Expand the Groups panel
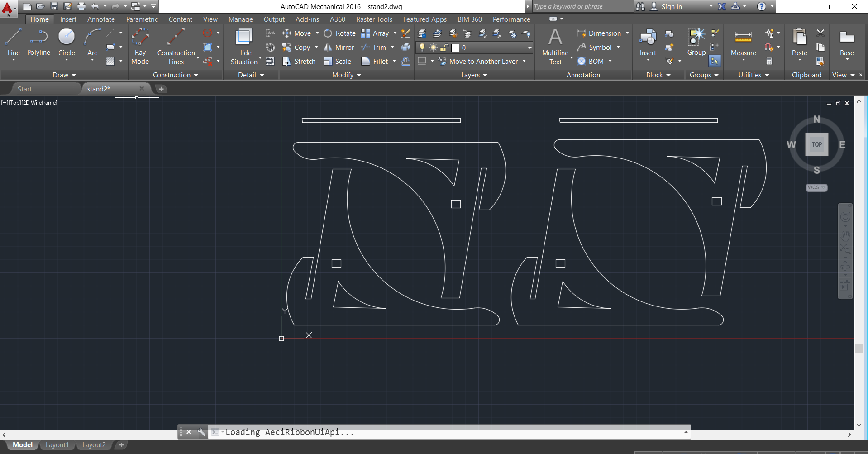 tap(704, 75)
